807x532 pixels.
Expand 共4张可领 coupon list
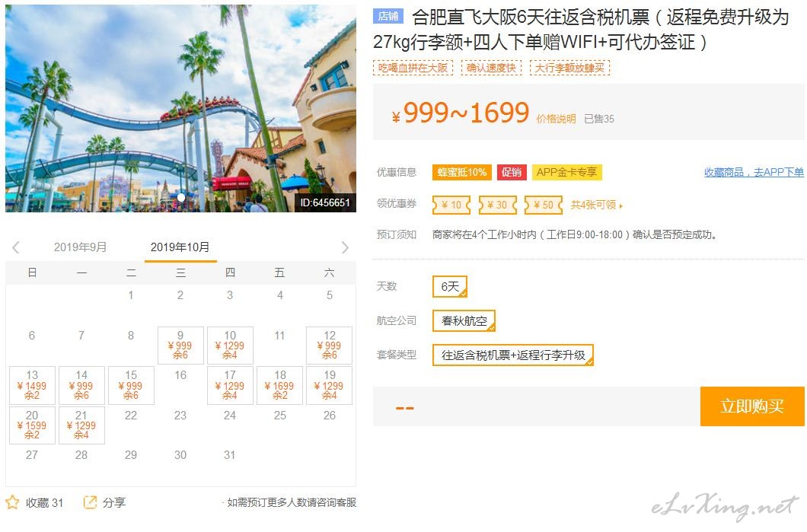pos(597,205)
